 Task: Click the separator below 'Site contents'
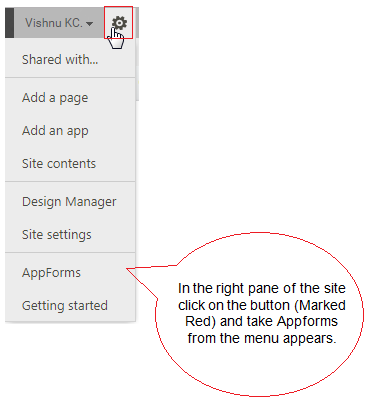70,182
